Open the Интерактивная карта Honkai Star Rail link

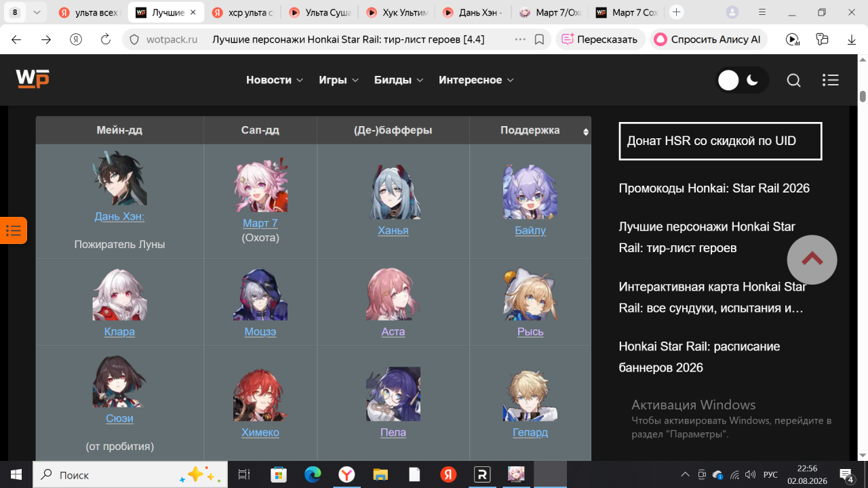(x=713, y=297)
